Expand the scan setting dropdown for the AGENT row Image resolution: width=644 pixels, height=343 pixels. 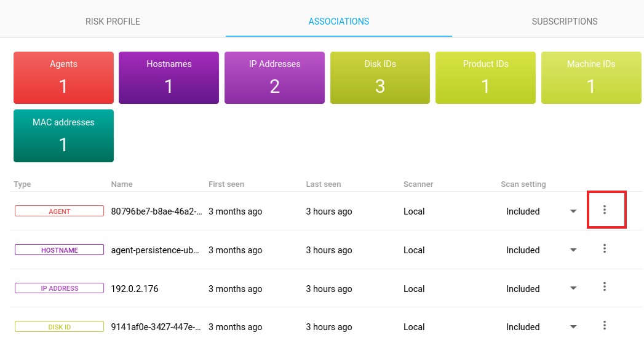coord(573,211)
